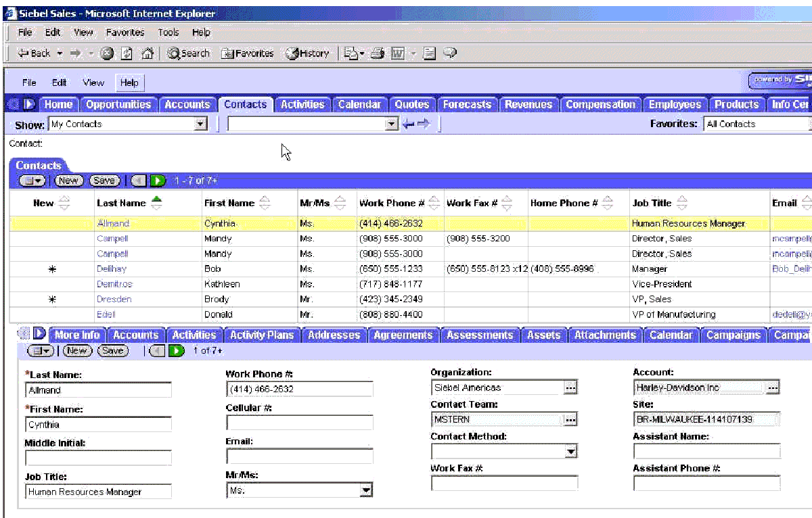Open the IE Favorites pane
Viewport: 812px width, 518px height.
[x=247, y=53]
